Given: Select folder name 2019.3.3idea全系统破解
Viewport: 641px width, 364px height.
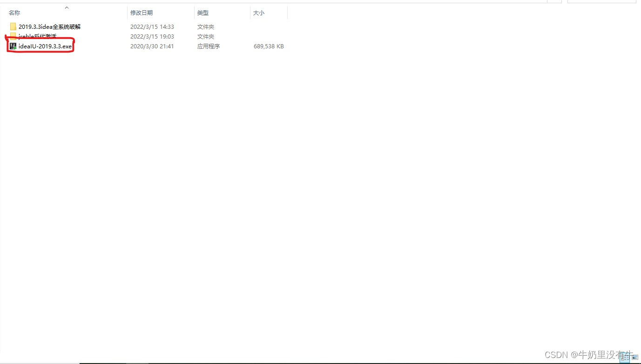Looking at the screenshot, I should [50, 27].
